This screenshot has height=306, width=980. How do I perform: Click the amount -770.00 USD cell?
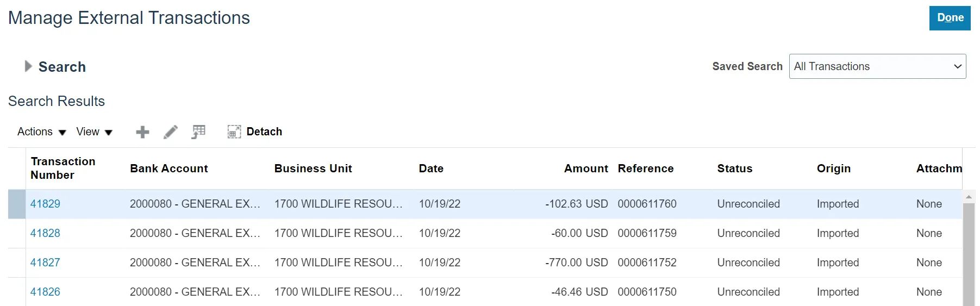tap(577, 263)
